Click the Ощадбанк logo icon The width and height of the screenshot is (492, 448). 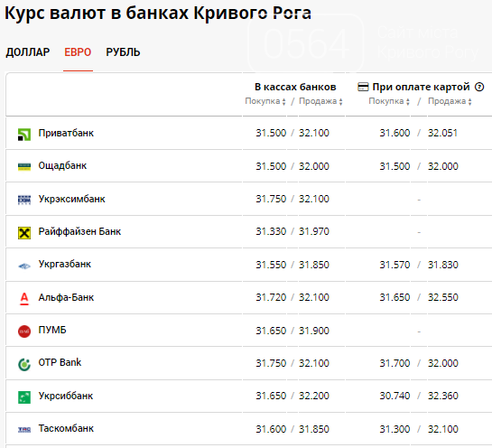coord(24,167)
